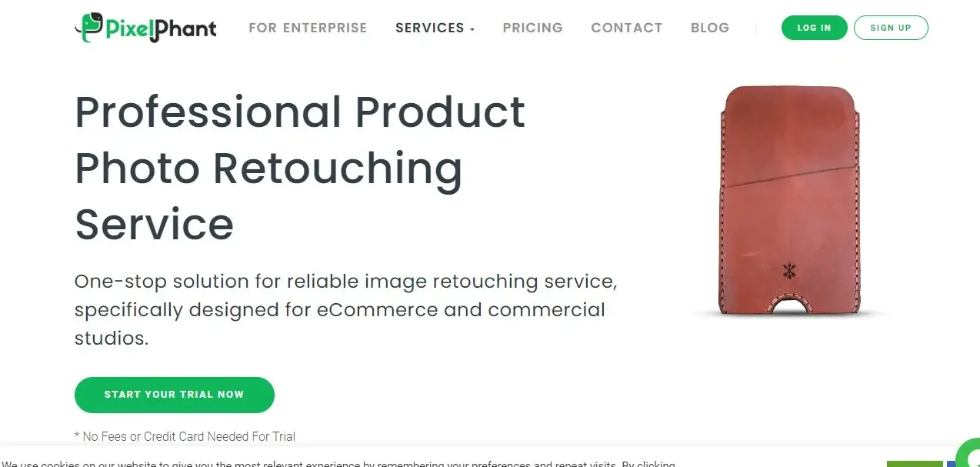Navigate to the Contact page
Image resolution: width=980 pixels, height=467 pixels.
pos(627,28)
